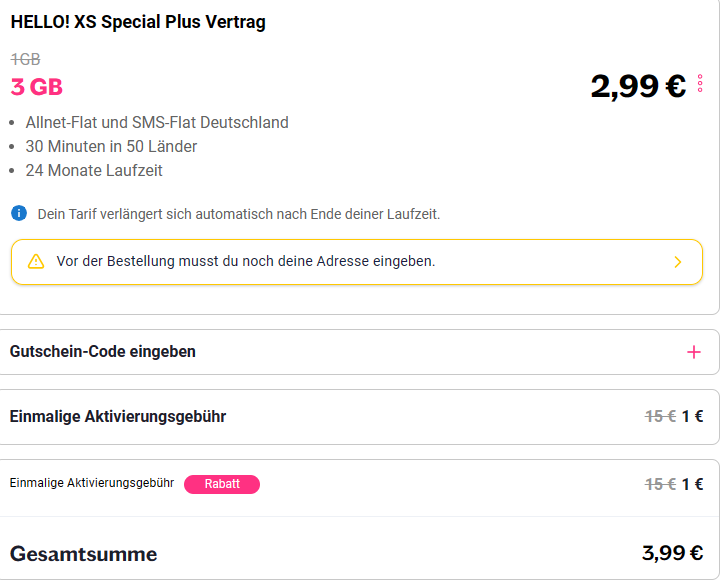Click the strikethrough 15 € beside Rabatt

point(660,484)
